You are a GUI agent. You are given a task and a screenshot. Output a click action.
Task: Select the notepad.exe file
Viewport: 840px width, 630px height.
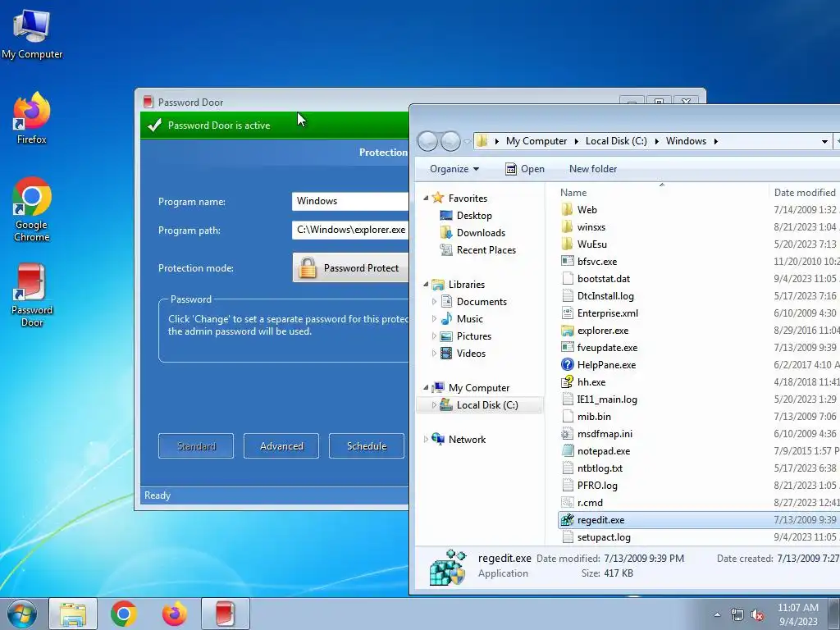(603, 451)
